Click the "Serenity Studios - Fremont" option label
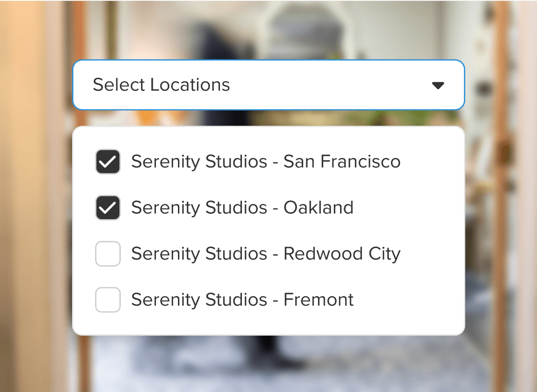The width and height of the screenshot is (537, 392). coord(242,300)
